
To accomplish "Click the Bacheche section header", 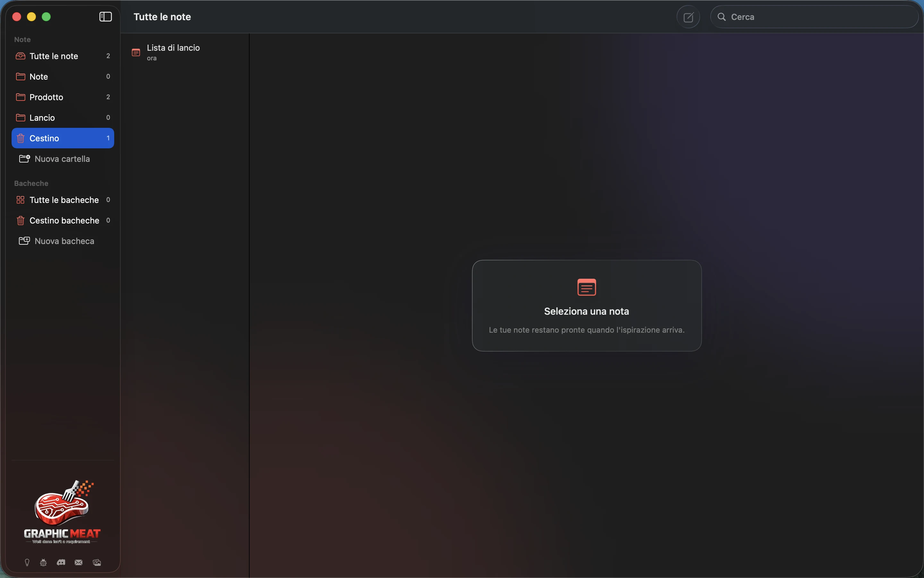I will (31, 183).
